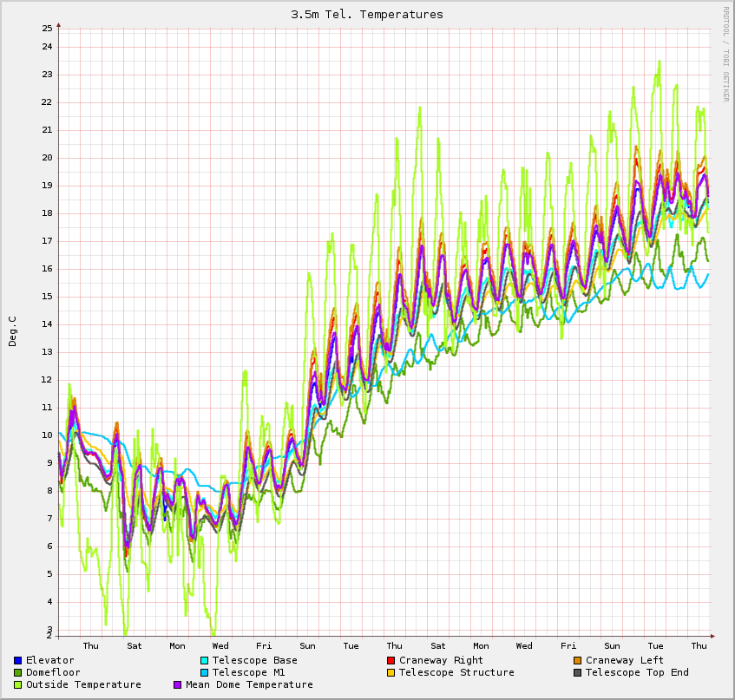The width and height of the screenshot is (735, 700).
Task: Pick the purple Mean Dome Temperature swatch
Action: pyautogui.click(x=178, y=684)
